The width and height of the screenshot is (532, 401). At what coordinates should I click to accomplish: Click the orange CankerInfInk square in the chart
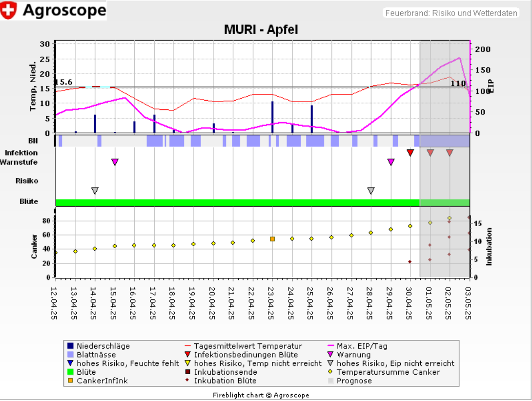[x=272, y=239]
